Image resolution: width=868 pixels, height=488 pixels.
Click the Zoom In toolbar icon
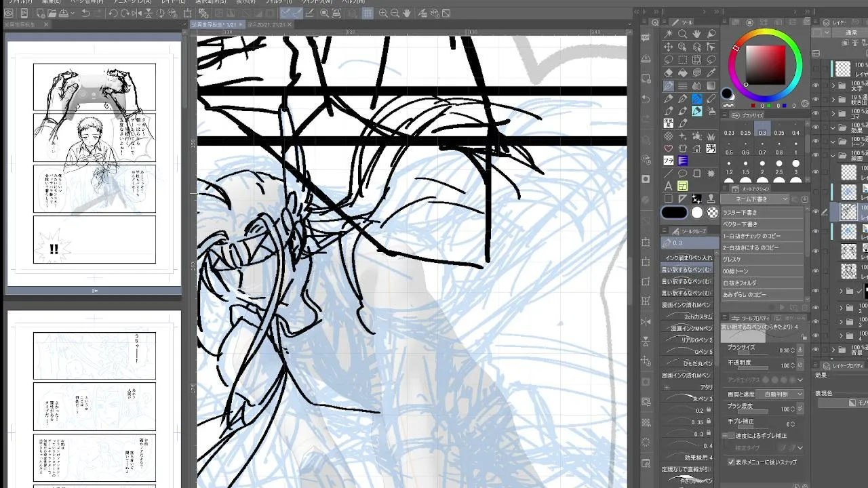pyautogui.click(x=383, y=13)
